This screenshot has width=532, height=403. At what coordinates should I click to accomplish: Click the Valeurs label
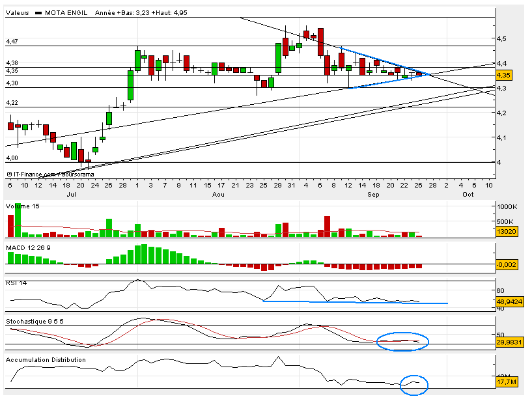pos(18,13)
